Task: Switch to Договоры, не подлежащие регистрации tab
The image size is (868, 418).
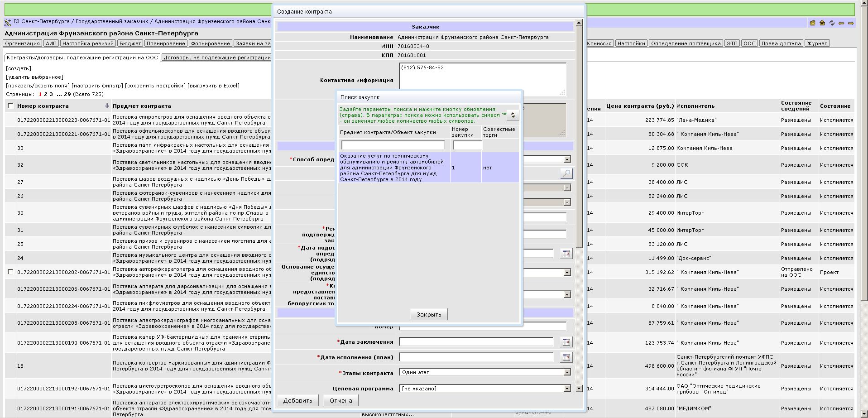Action: (217, 58)
